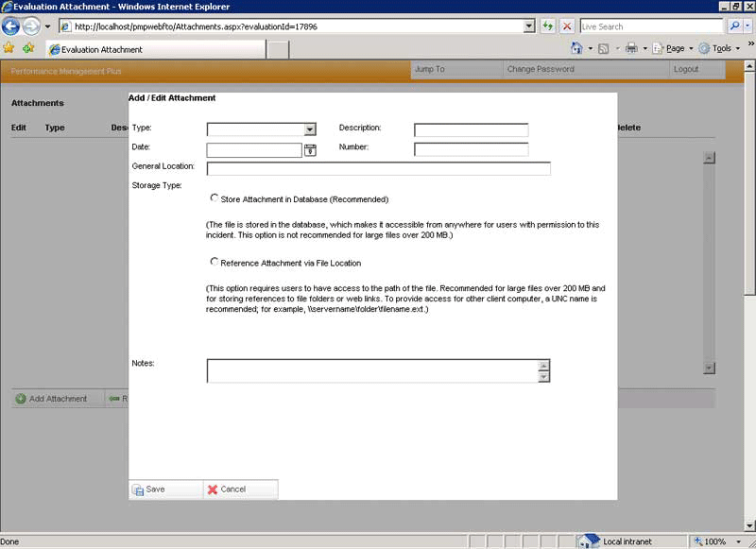
Task: Select Reference Attachment via File Location
Action: pos(215,262)
